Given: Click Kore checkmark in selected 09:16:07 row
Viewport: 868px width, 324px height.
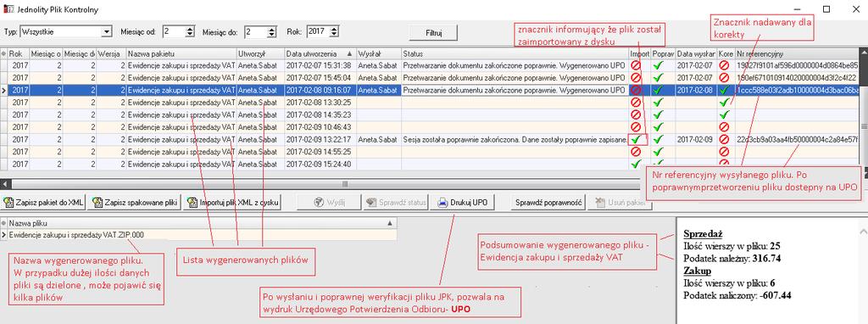Looking at the screenshot, I should click(x=724, y=90).
